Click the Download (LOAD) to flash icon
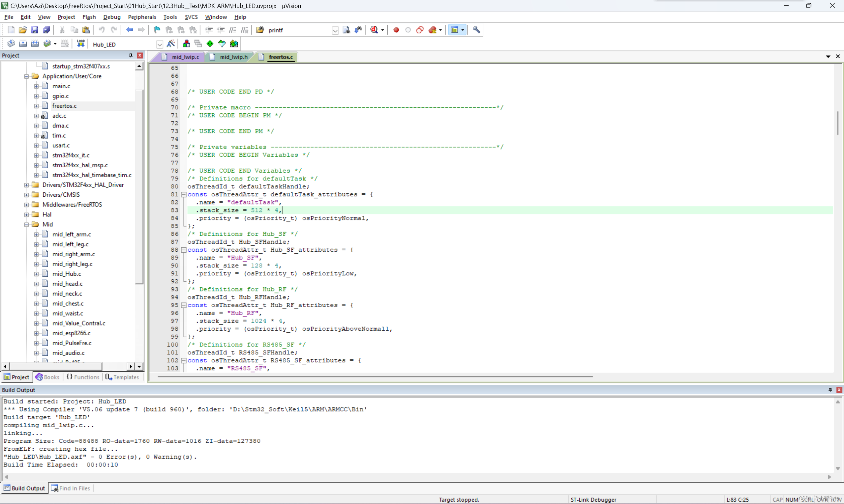844x504 pixels. tap(80, 44)
